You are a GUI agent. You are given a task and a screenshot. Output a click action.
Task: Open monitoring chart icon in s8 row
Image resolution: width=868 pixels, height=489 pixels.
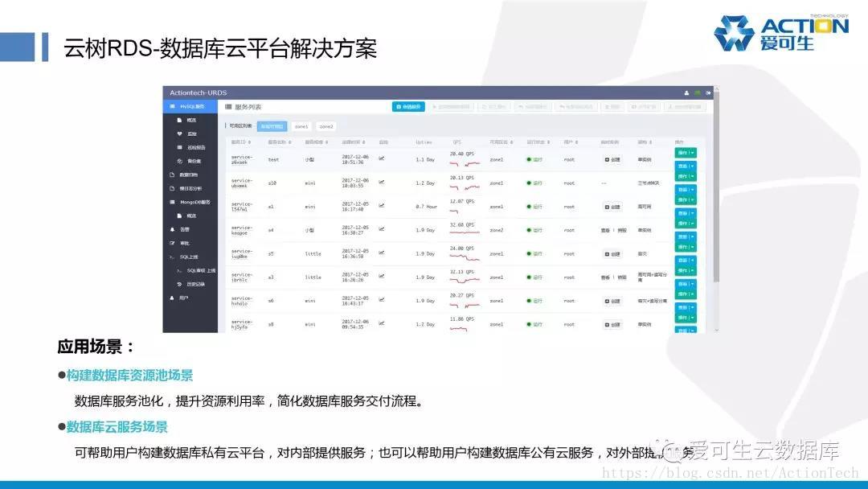tap(382, 323)
